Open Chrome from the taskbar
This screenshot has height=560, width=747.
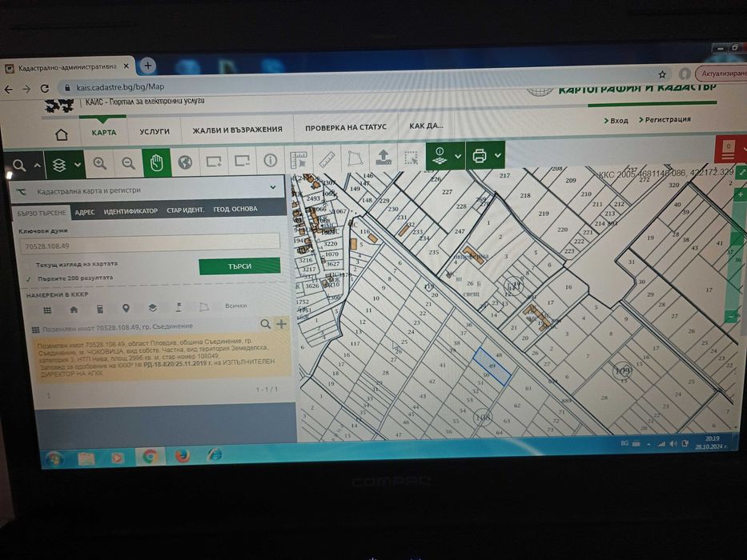(150, 457)
